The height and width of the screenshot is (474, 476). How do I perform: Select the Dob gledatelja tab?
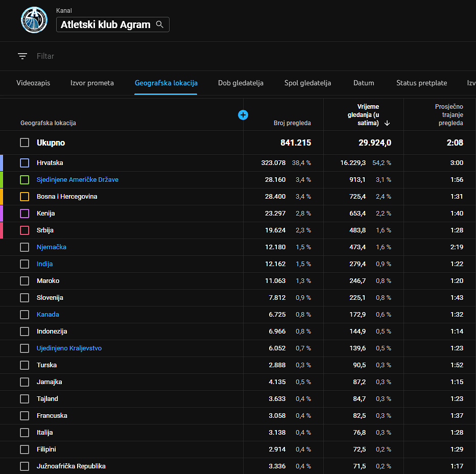[241, 83]
